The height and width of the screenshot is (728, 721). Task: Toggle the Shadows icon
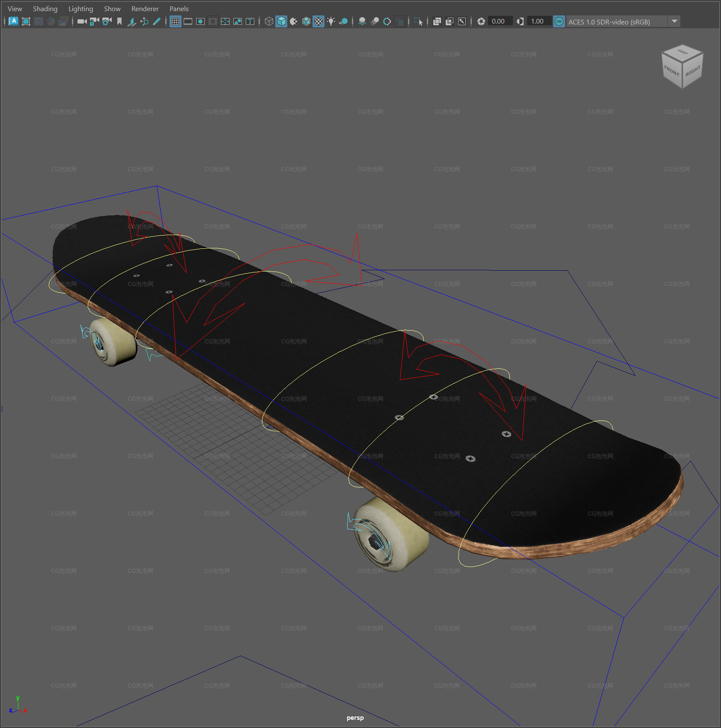pyautogui.click(x=343, y=21)
